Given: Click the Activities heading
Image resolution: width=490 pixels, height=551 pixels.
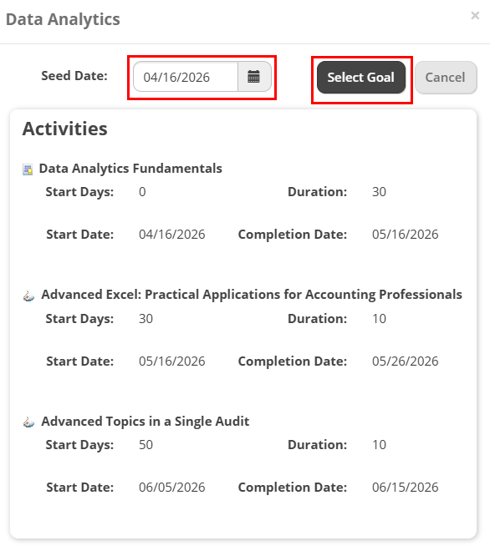Looking at the screenshot, I should [65, 129].
